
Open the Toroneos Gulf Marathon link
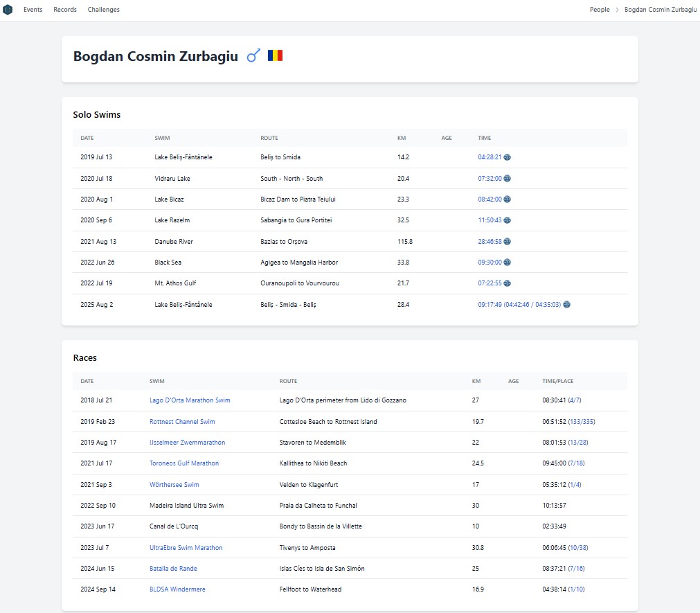(x=184, y=463)
